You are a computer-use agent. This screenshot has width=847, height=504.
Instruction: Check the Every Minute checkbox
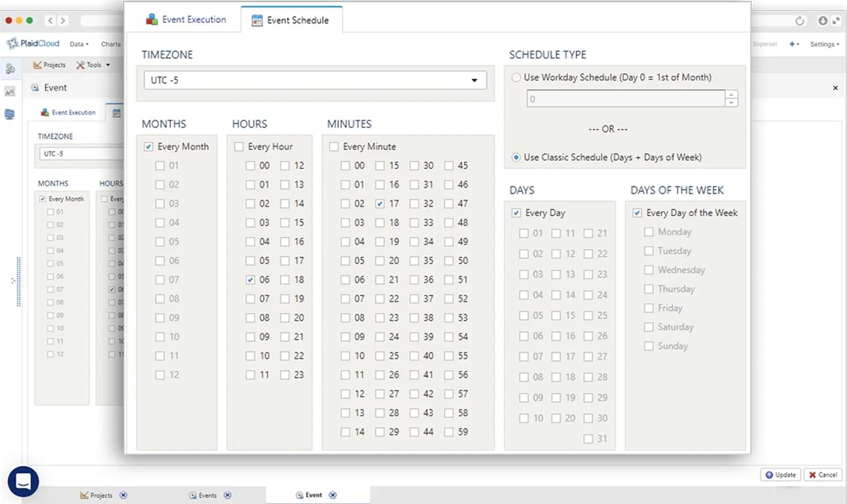pyautogui.click(x=334, y=147)
